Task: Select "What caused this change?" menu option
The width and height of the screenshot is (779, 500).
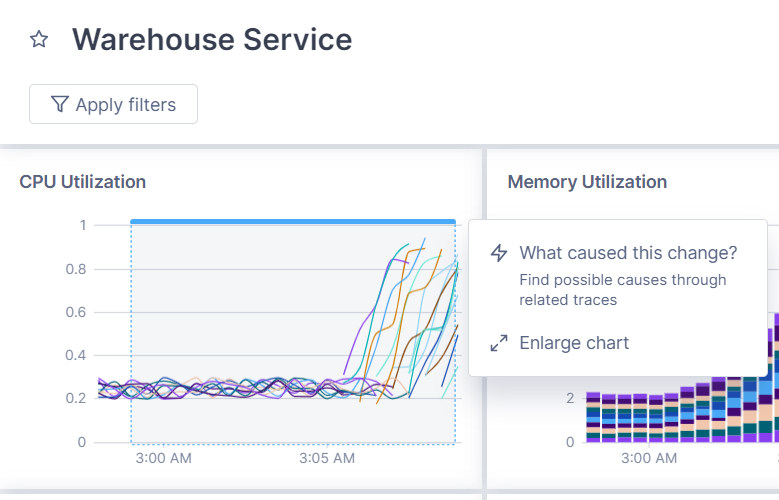Action: 628,253
